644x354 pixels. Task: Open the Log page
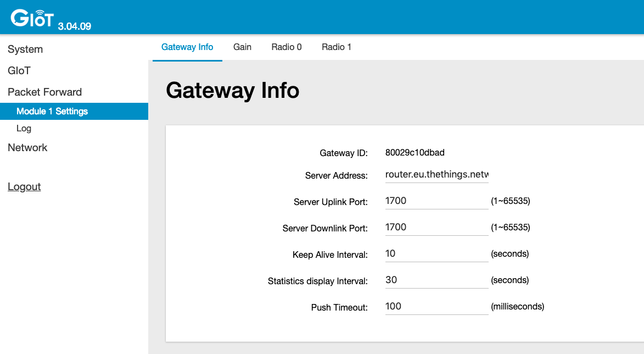[24, 128]
